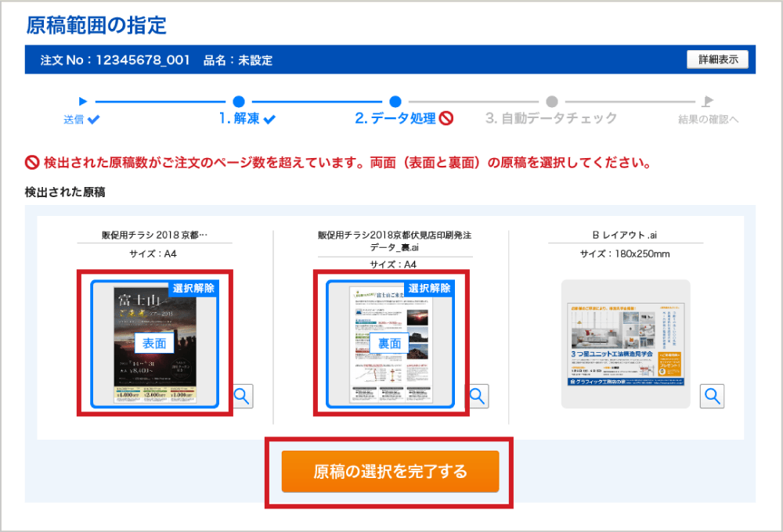This screenshot has width=783, height=532.
Task: Go to the 1. 解凍 step label
Action: pyautogui.click(x=240, y=119)
